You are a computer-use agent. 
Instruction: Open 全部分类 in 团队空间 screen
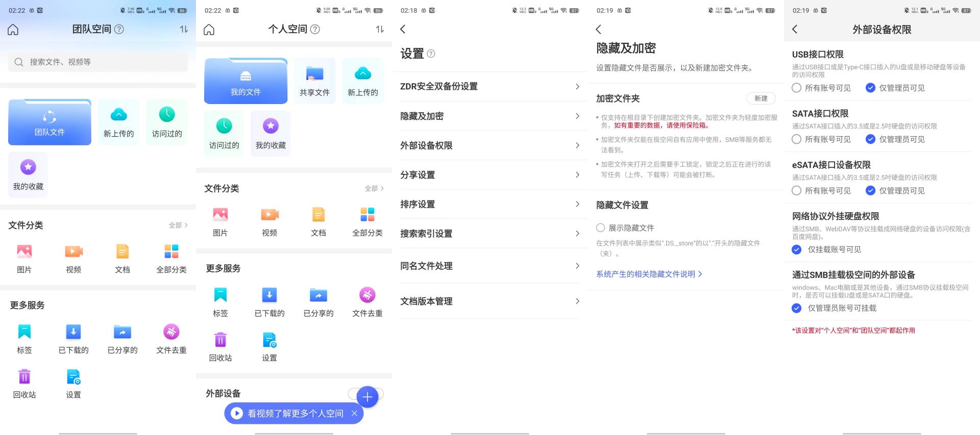pyautogui.click(x=171, y=259)
